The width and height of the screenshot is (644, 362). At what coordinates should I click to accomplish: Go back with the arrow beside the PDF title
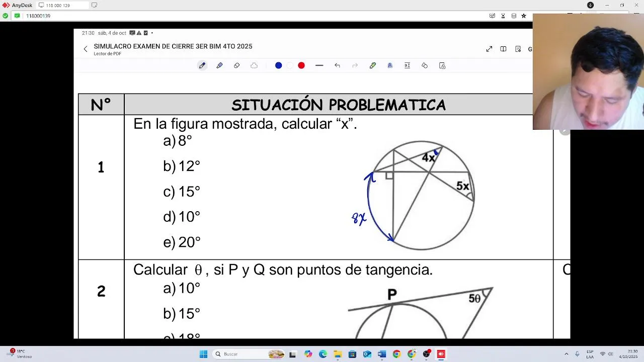[86, 49]
